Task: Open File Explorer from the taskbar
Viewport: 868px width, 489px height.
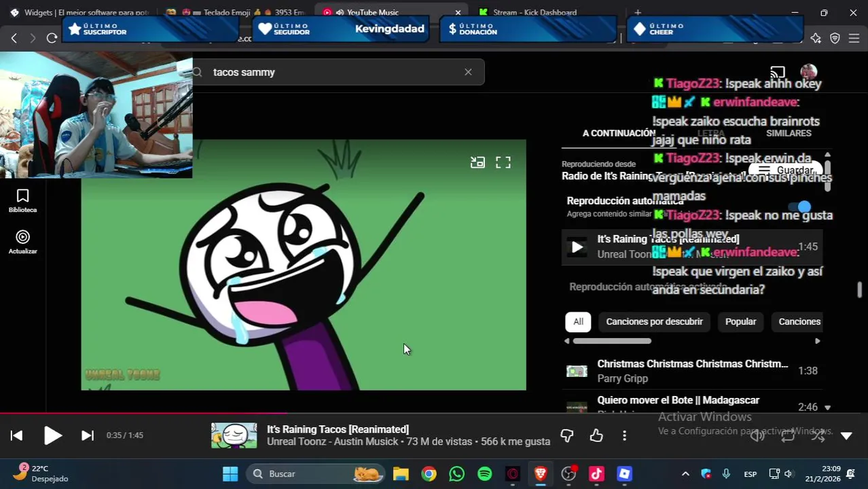Action: 401,473
